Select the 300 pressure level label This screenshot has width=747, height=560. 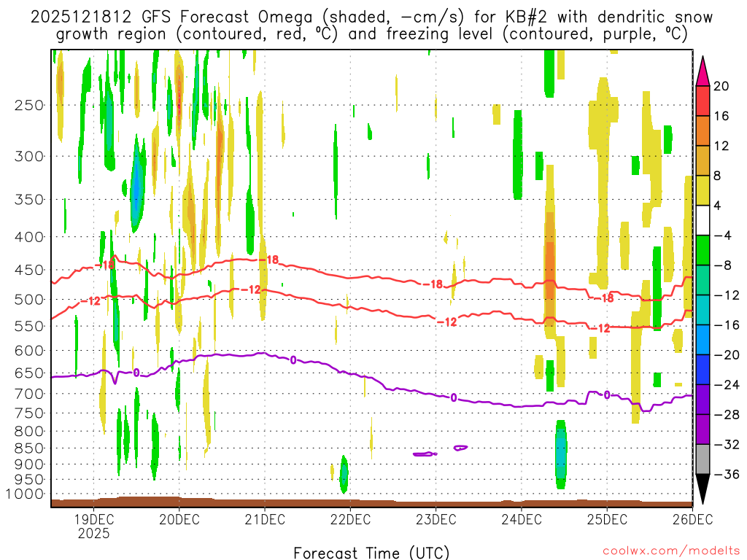(x=29, y=156)
